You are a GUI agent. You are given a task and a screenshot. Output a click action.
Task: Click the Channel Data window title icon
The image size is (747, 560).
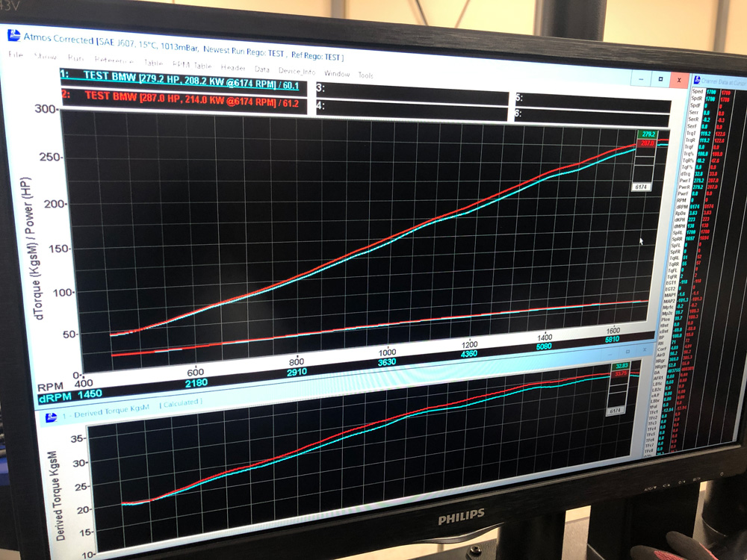(696, 80)
